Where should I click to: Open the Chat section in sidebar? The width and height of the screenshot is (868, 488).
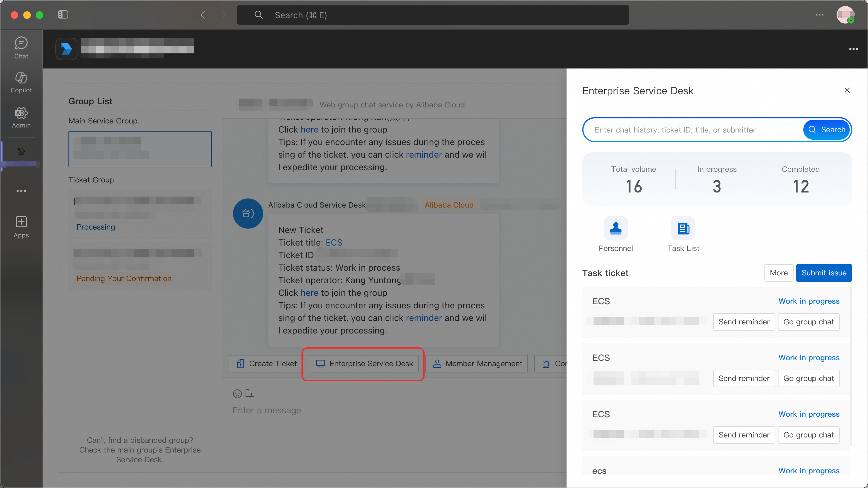pos(21,48)
